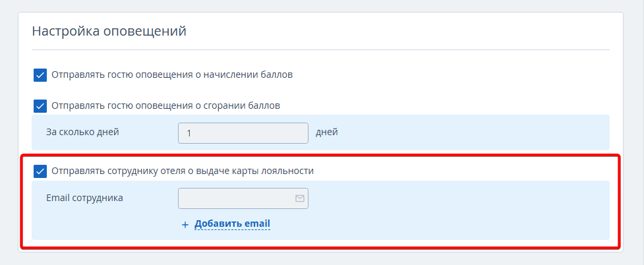Select the Настройка оповещений heading
This screenshot has width=644, height=265.
point(109,31)
